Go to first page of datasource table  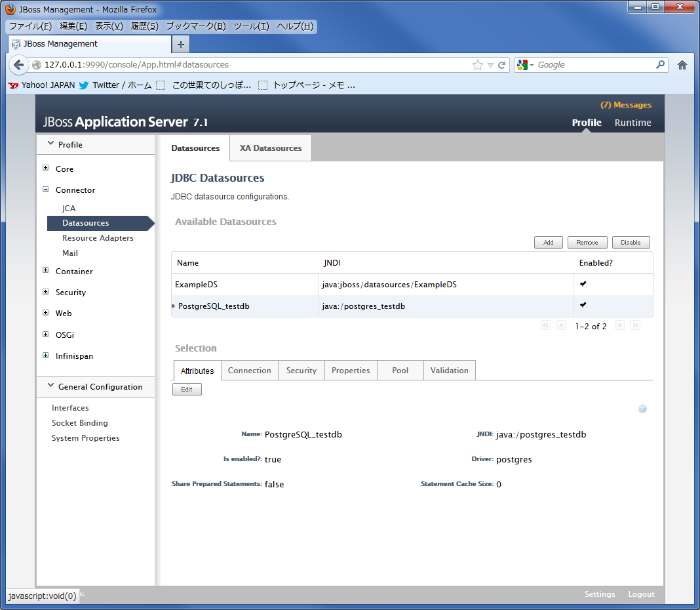[x=545, y=325]
